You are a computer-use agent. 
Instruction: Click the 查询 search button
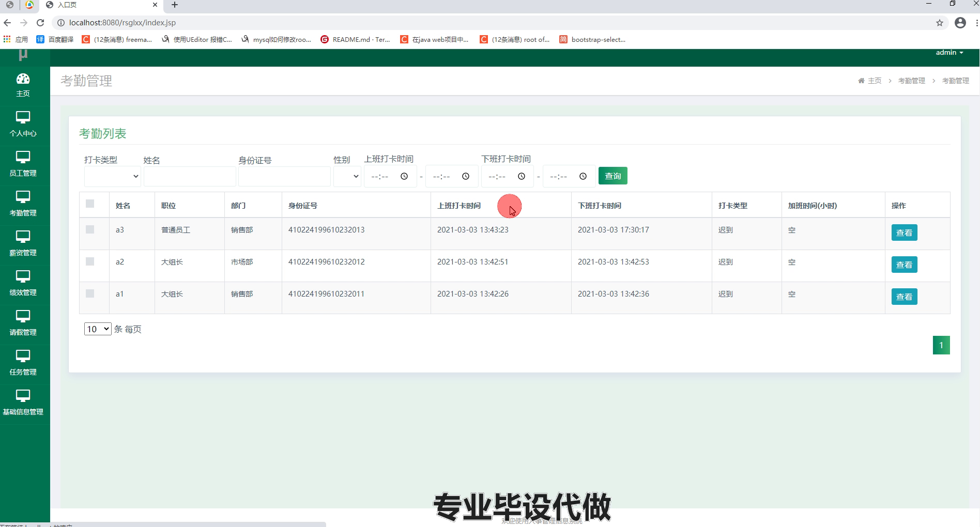click(613, 176)
